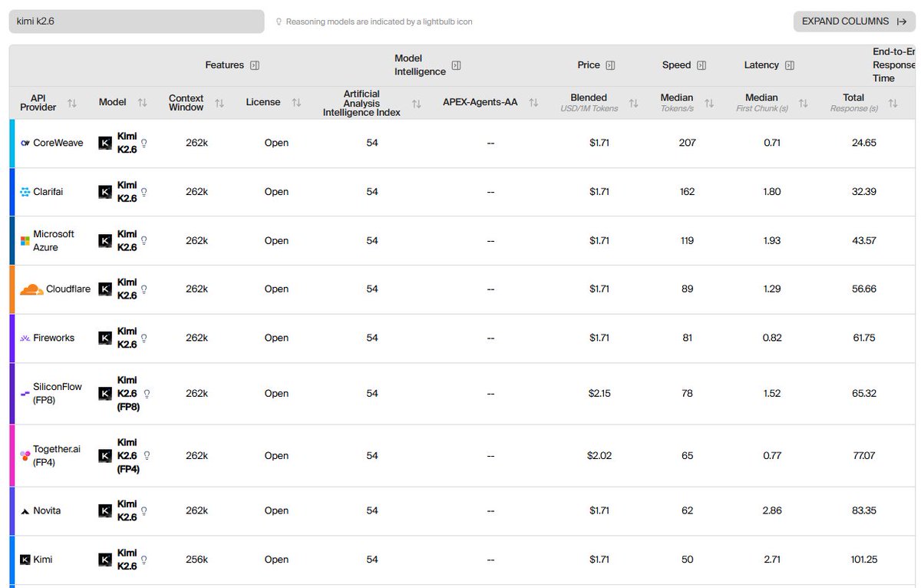The image size is (921, 588).
Task: Sort by Median First Chunk latency
Action: click(x=804, y=103)
